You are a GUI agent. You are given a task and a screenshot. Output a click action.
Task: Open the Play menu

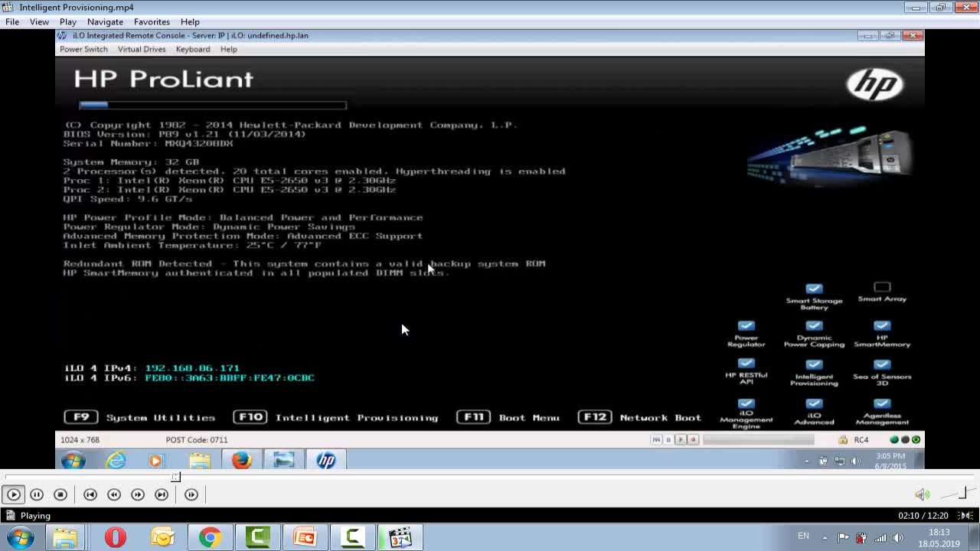(x=67, y=22)
